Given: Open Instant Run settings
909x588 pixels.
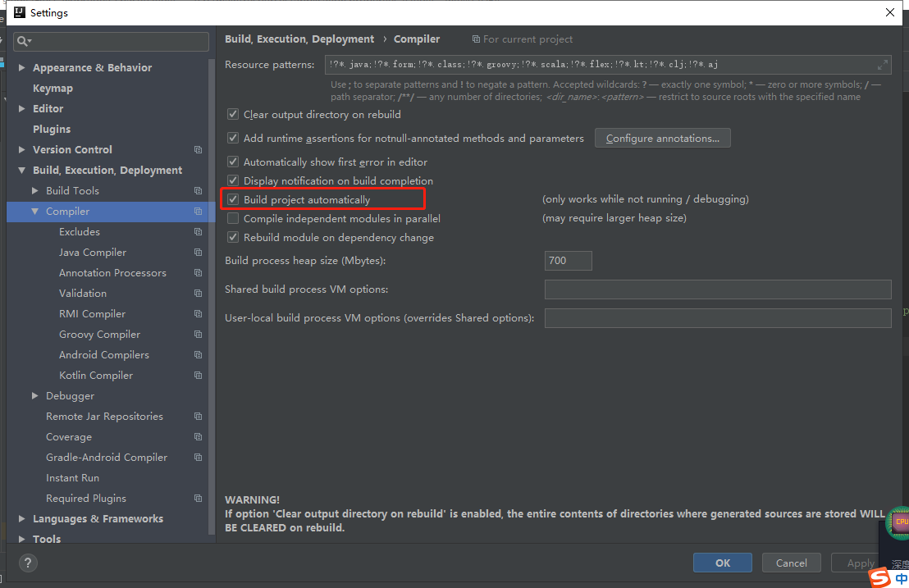Looking at the screenshot, I should (72, 478).
